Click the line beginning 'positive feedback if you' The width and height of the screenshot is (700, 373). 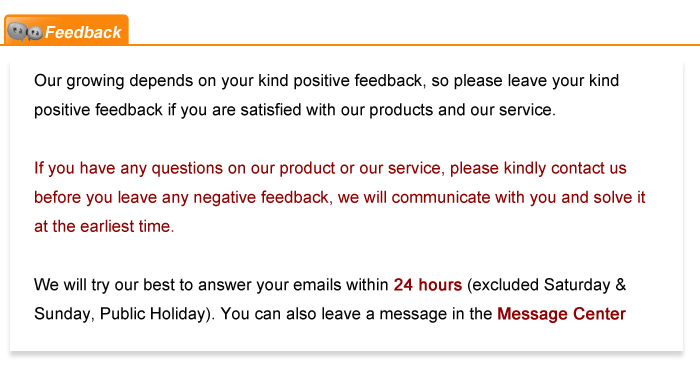(x=295, y=110)
